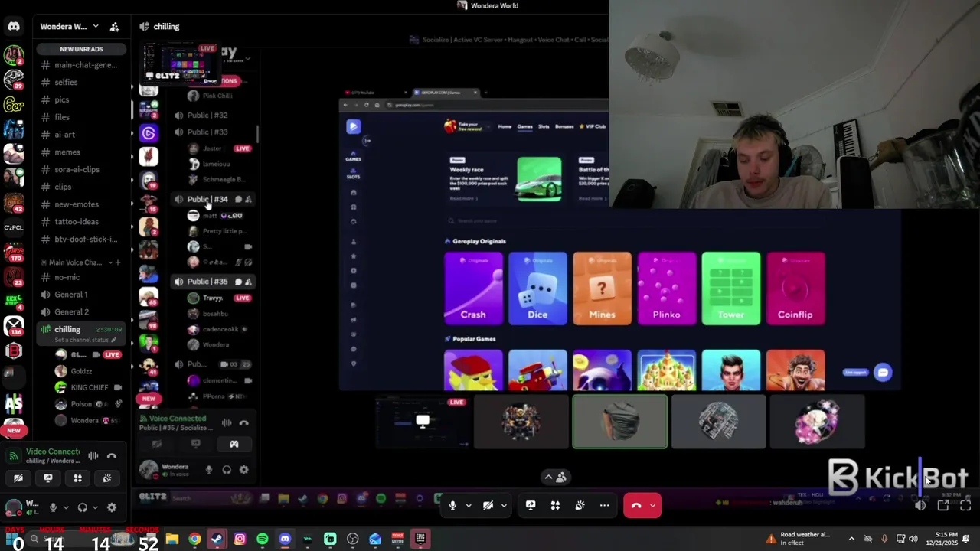The image size is (980, 551).
Task: Open sora-ai-clips channel
Action: (81, 170)
